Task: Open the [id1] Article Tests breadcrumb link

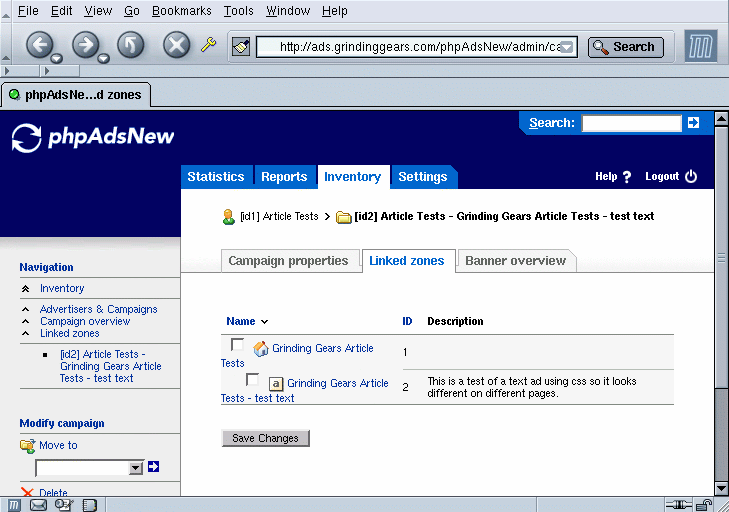Action: 279,216
